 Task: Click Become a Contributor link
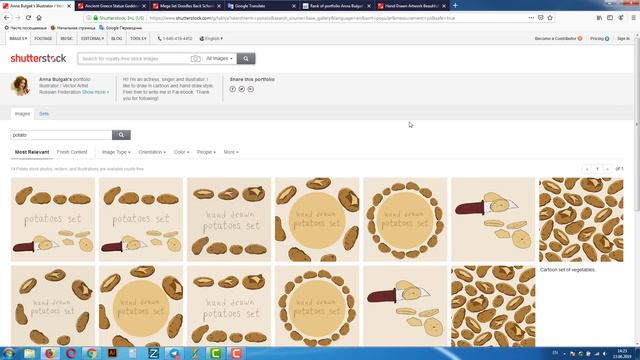(x=558, y=38)
